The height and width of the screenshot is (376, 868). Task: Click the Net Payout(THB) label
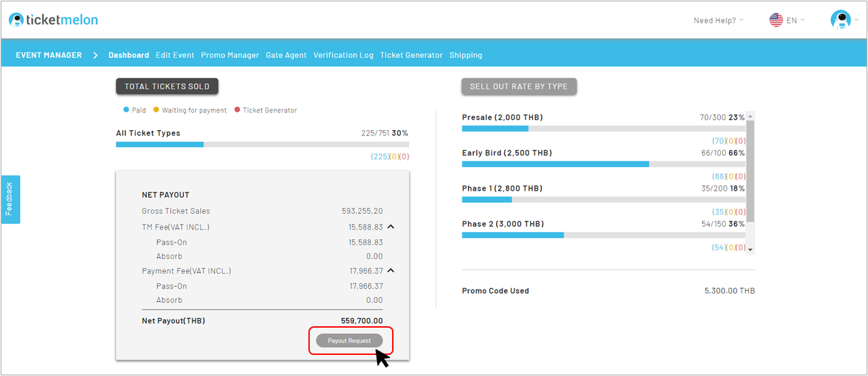174,321
